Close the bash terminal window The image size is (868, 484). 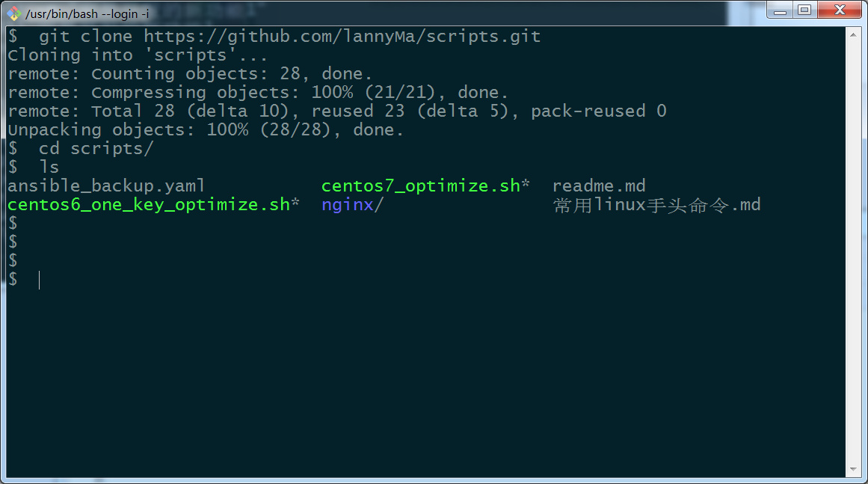coord(840,10)
